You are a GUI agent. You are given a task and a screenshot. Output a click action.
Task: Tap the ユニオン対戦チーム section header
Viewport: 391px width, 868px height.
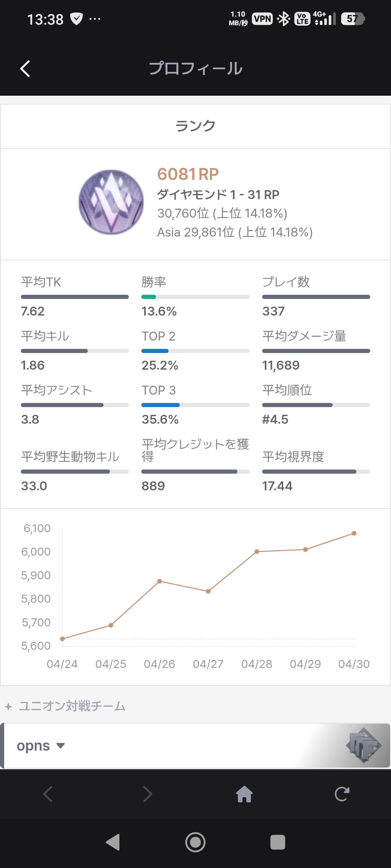72,706
